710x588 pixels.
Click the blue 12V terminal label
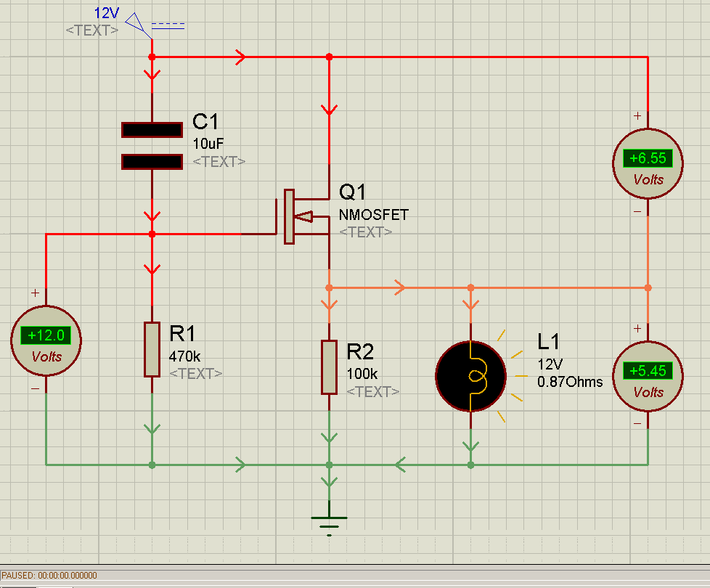107,12
